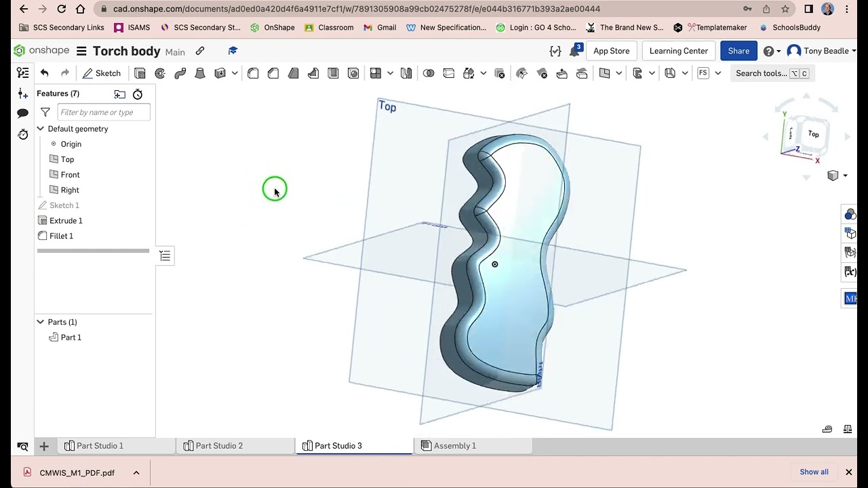Image resolution: width=868 pixels, height=488 pixels.
Task: Open the feature list toggle icon
Action: [x=22, y=73]
